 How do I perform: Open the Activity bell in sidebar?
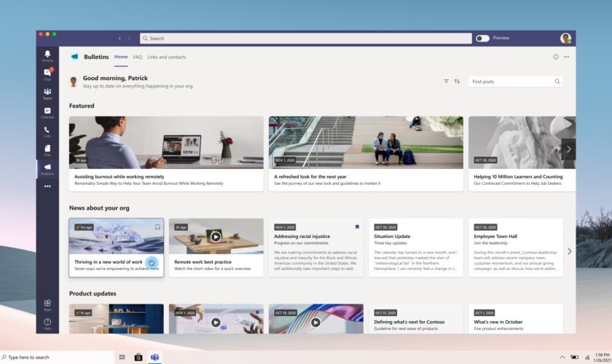pyautogui.click(x=47, y=56)
